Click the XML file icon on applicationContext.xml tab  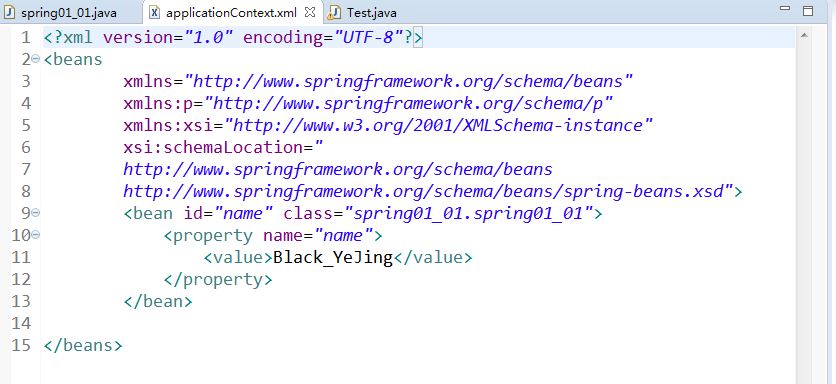tap(154, 12)
